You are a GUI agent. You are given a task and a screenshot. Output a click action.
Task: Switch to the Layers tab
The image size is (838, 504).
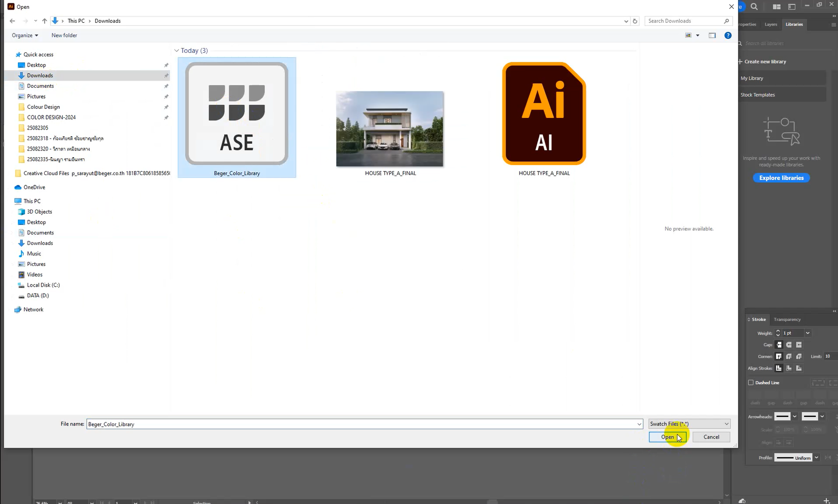[771, 24]
